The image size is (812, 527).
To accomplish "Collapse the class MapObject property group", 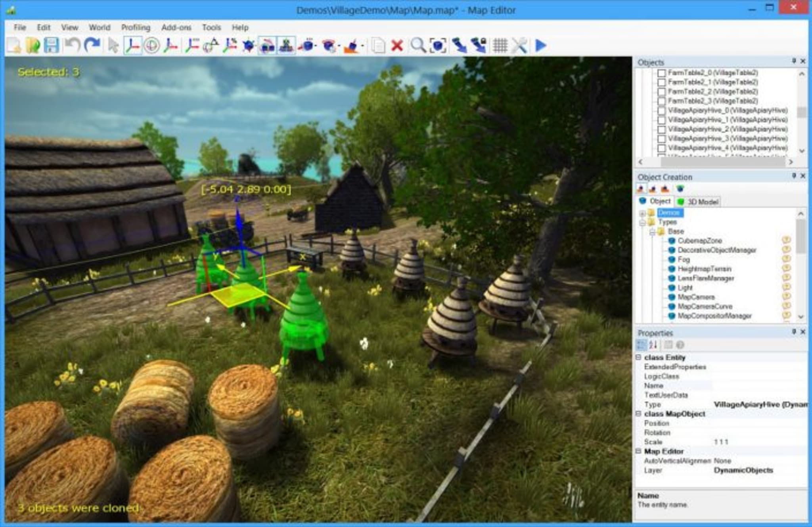I will point(638,414).
